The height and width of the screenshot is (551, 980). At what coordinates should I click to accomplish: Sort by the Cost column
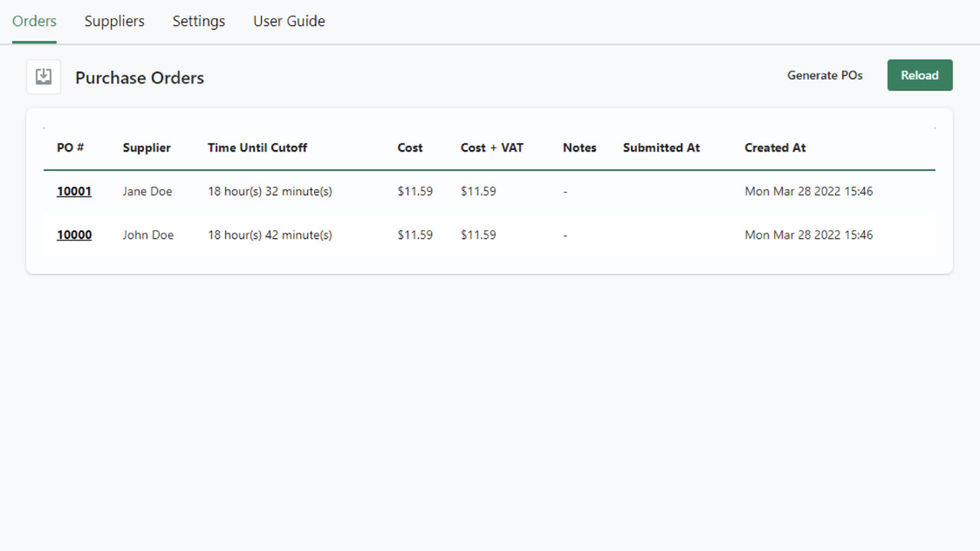[x=410, y=148]
